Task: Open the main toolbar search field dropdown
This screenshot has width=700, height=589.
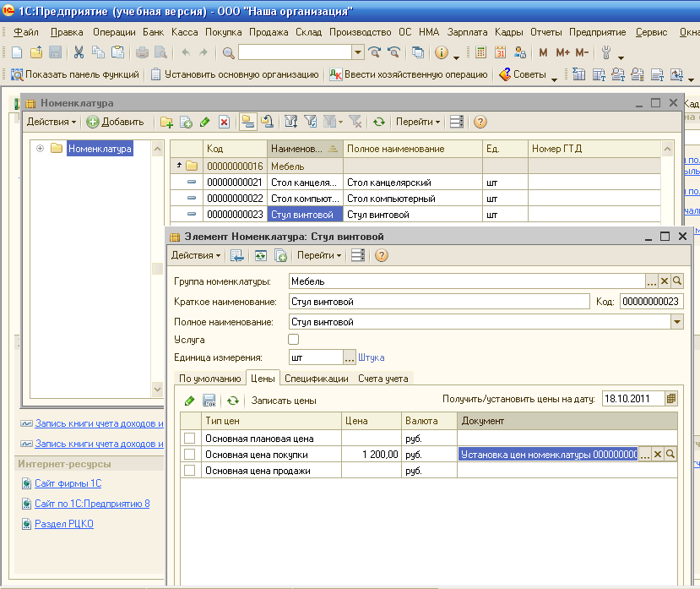Action: click(357, 52)
